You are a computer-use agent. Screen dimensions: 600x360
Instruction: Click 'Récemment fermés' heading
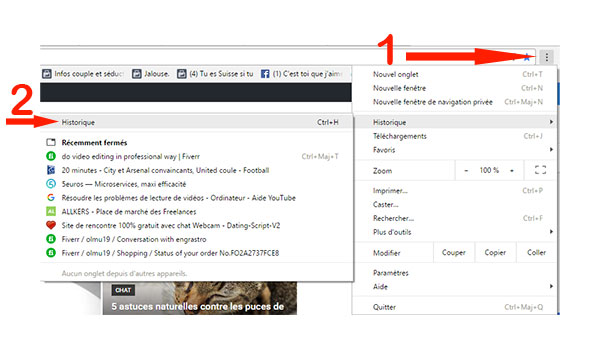pyautogui.click(x=94, y=143)
